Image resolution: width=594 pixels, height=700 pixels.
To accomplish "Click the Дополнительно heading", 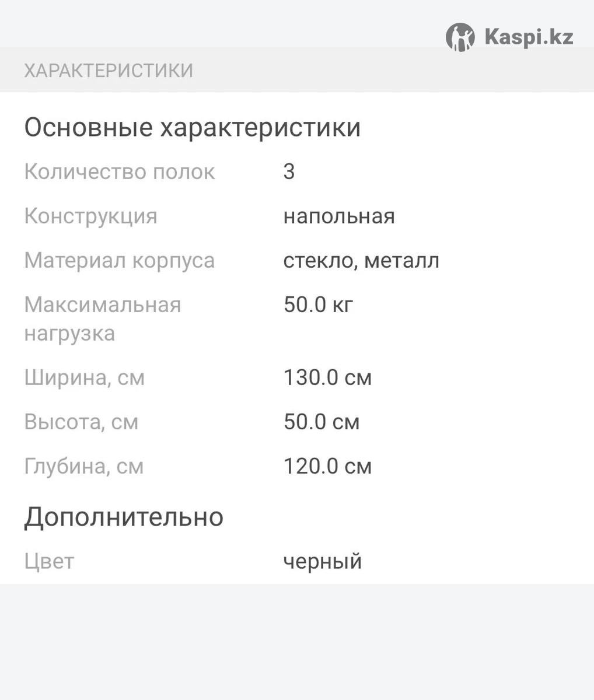I will point(124,517).
